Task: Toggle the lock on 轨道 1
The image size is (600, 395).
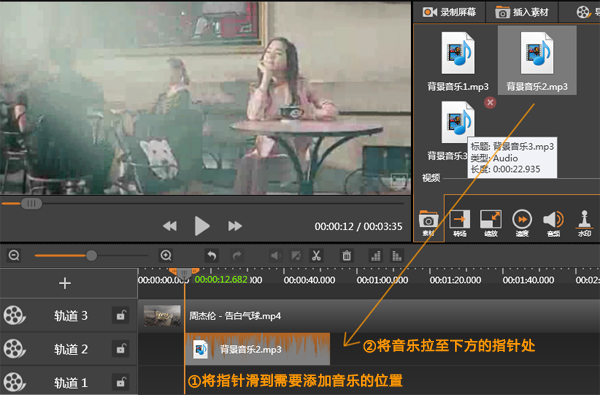Action: point(121,382)
